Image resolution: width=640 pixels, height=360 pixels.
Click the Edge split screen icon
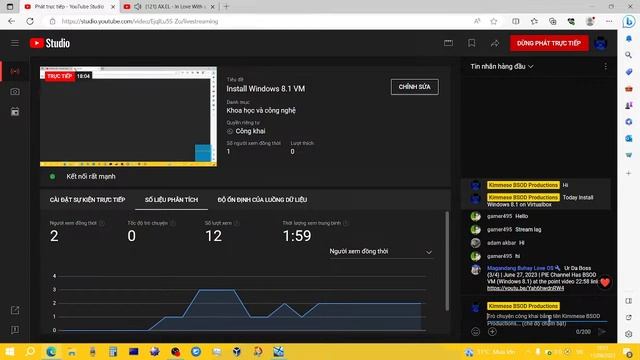click(x=516, y=21)
